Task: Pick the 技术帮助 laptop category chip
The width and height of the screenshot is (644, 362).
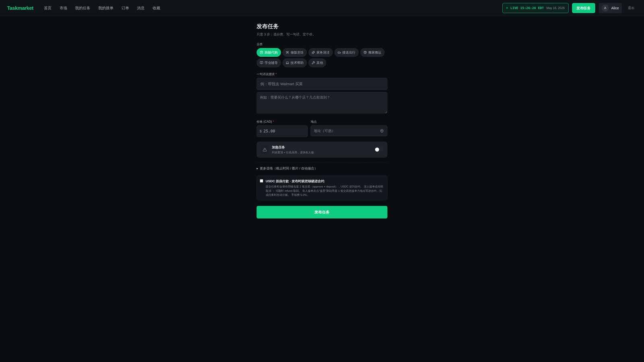Action: coord(295,63)
